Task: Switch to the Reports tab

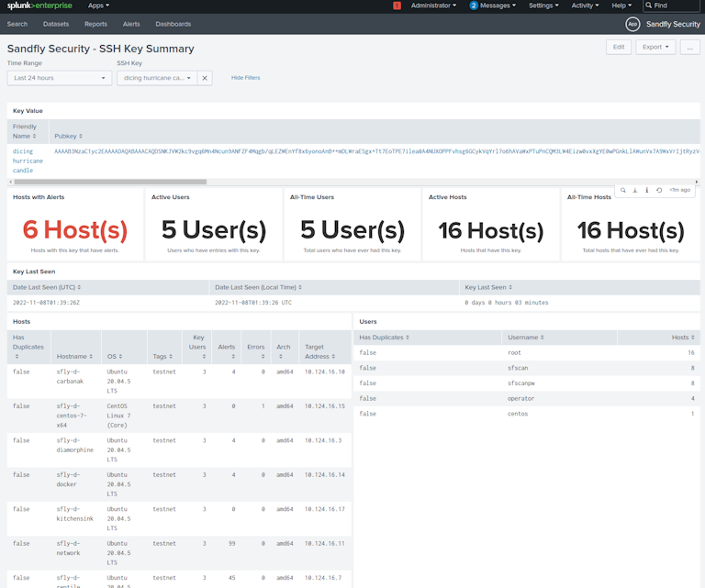Action: (x=95, y=24)
